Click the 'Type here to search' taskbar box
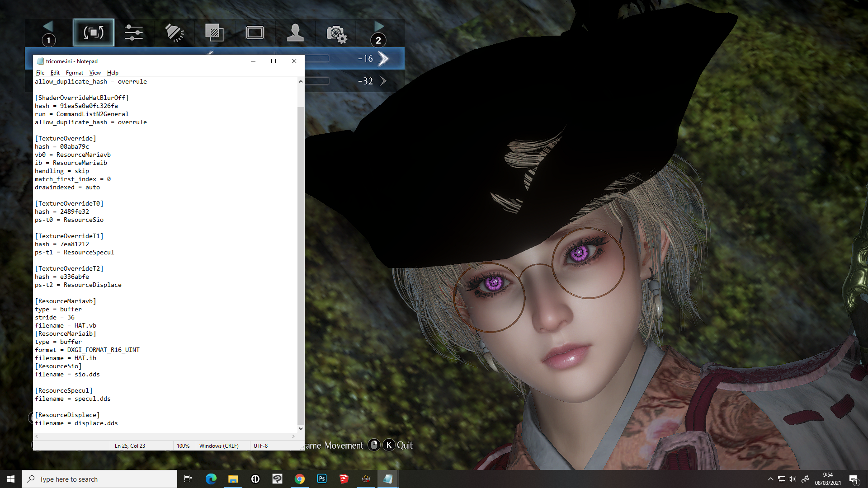This screenshot has width=868, height=488. 99,479
